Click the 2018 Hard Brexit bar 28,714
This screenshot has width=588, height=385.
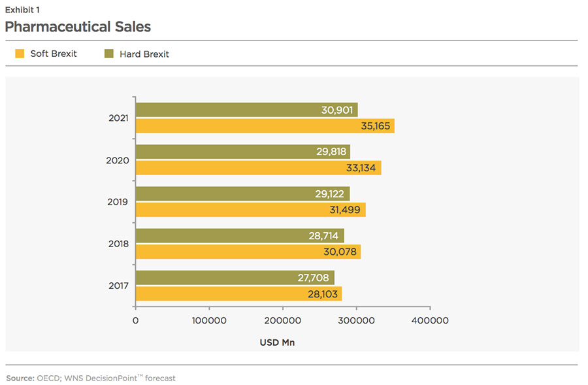click(x=239, y=235)
